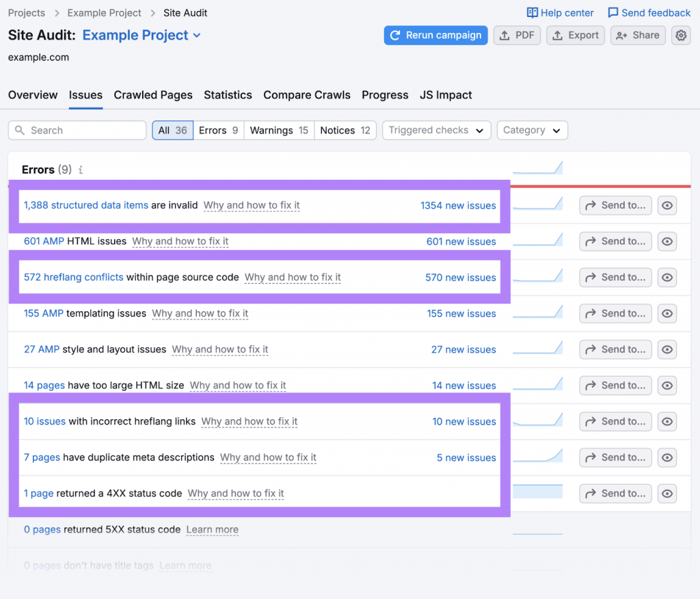Open Send to... for AMP templating issues
The height and width of the screenshot is (599, 700).
(x=616, y=314)
